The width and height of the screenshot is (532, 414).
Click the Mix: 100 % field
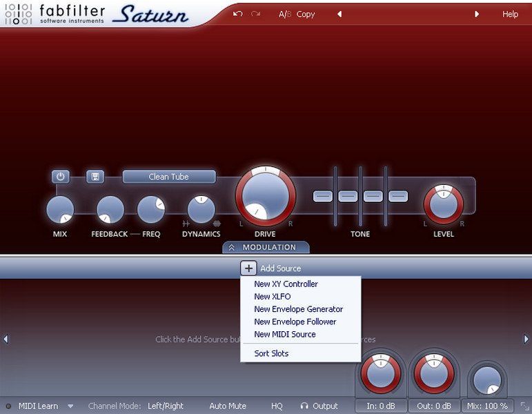(x=487, y=406)
